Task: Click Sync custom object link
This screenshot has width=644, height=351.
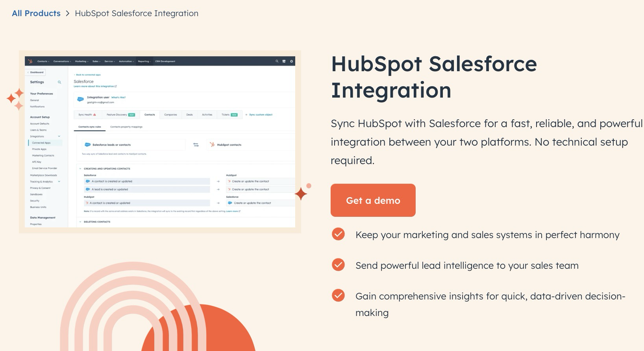Action: [260, 115]
